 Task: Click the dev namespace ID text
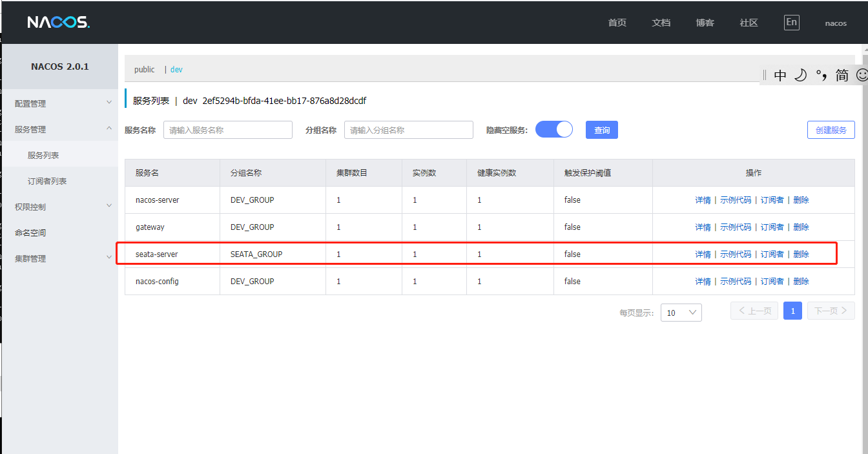point(284,101)
